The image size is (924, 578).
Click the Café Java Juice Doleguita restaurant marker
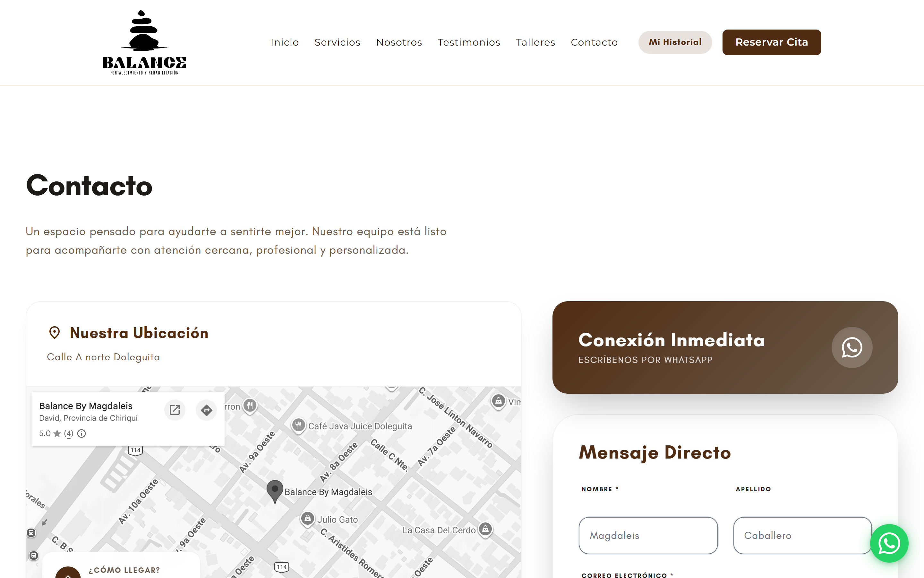[298, 425]
